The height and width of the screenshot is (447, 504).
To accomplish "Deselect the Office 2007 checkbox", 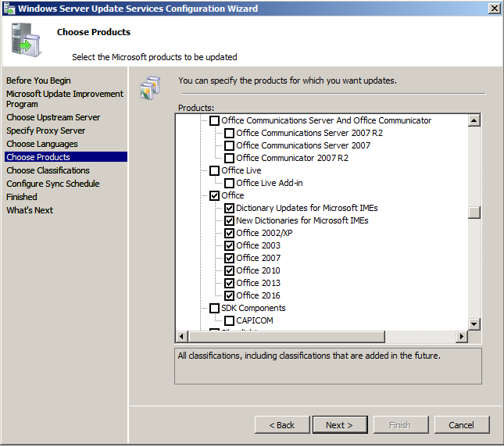I will click(x=229, y=259).
